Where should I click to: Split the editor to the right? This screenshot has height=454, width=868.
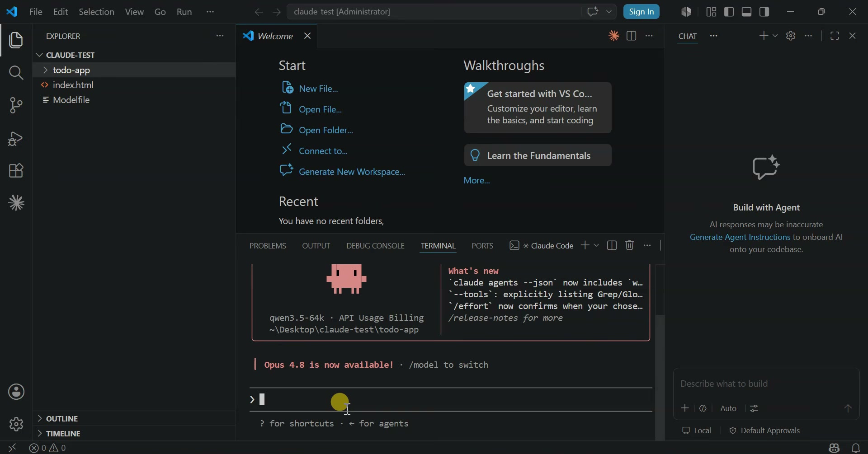point(632,36)
